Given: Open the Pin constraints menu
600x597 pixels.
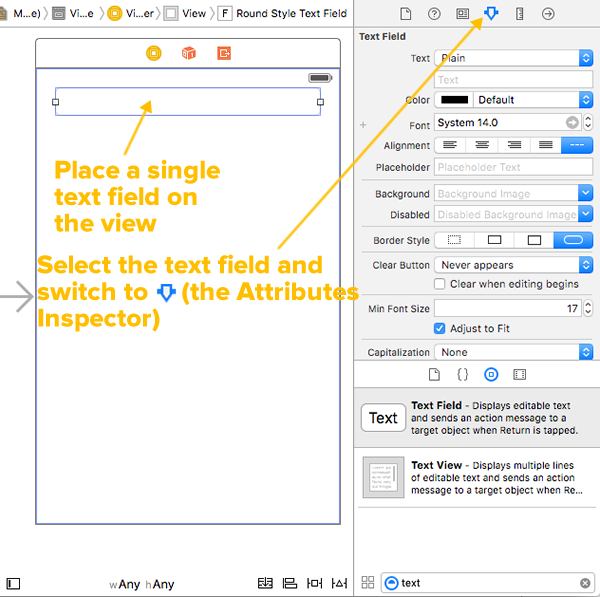Looking at the screenshot, I should [x=314, y=583].
